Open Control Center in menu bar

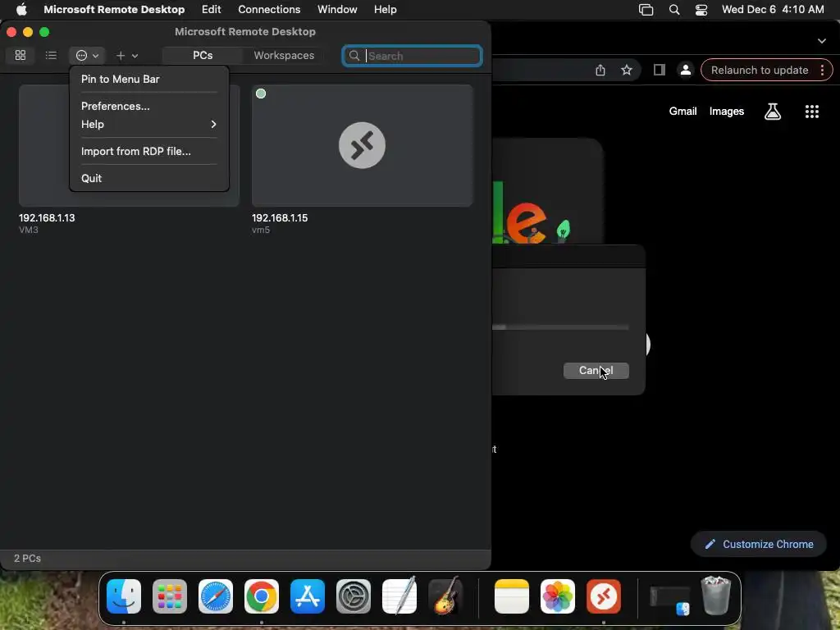(701, 10)
